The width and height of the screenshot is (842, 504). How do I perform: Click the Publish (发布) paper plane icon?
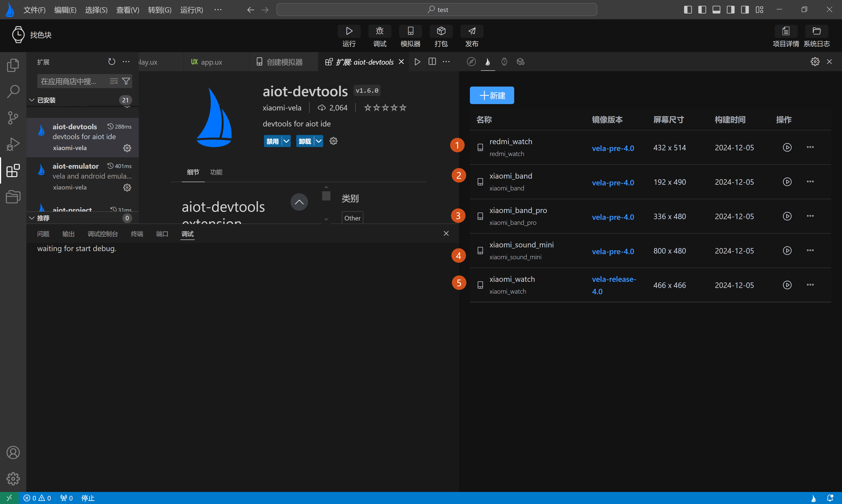(x=472, y=31)
